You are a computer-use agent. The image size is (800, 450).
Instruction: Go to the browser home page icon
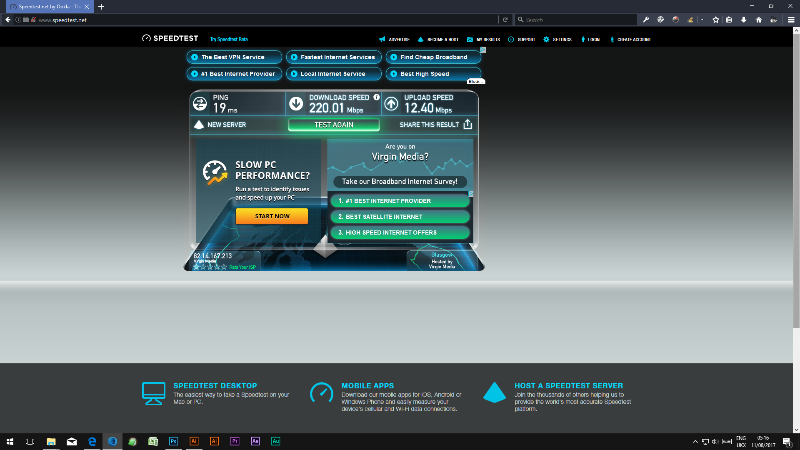[x=759, y=20]
